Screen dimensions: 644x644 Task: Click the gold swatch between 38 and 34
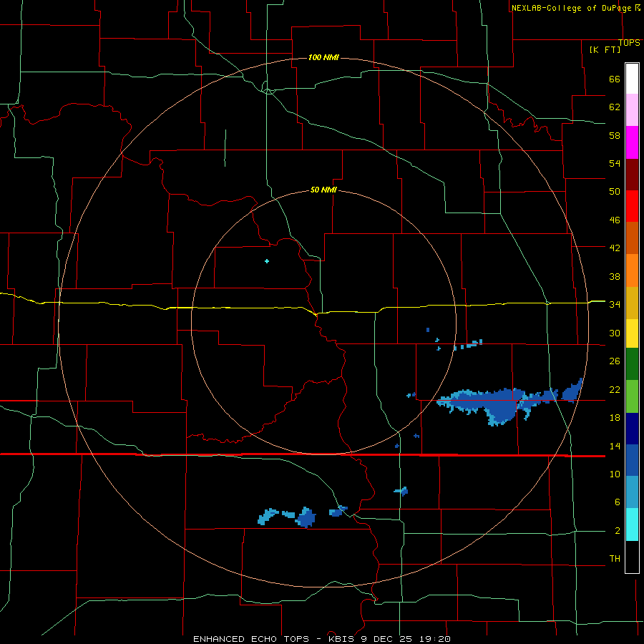[x=632, y=303]
